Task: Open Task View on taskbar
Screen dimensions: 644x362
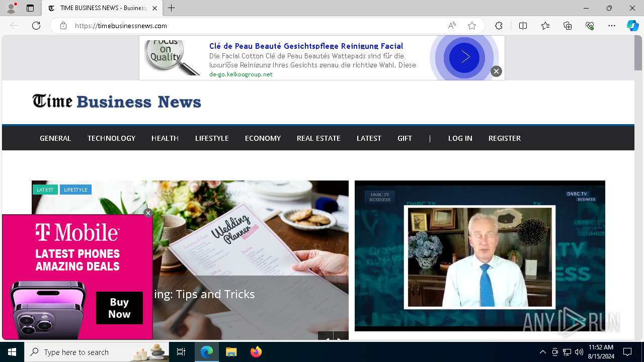Action: coord(182,352)
